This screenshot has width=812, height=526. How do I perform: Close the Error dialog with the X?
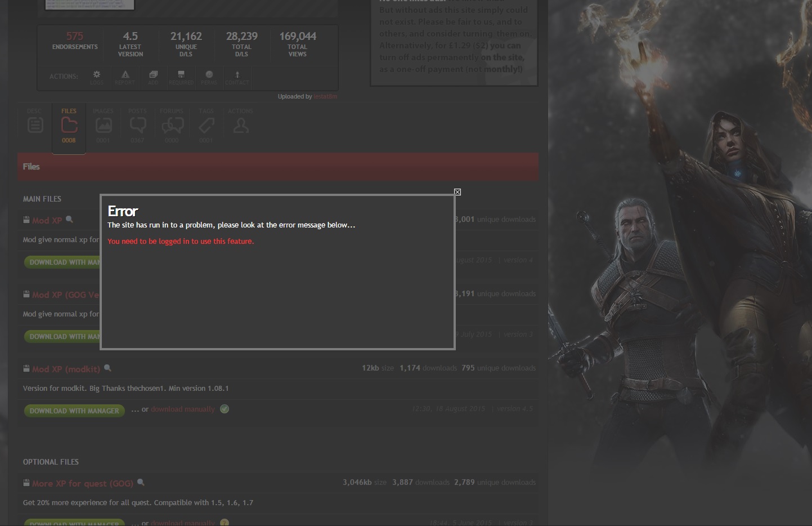tap(457, 192)
